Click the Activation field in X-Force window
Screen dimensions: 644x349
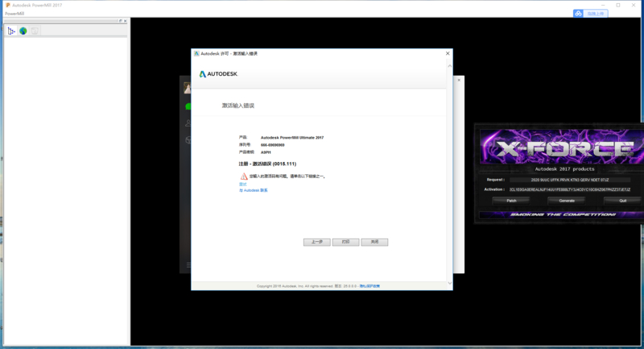570,189
